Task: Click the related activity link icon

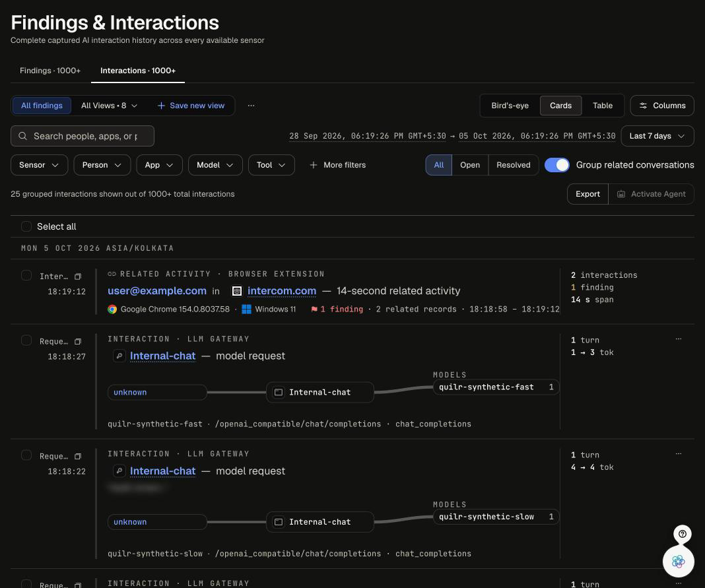Action: coord(112,274)
